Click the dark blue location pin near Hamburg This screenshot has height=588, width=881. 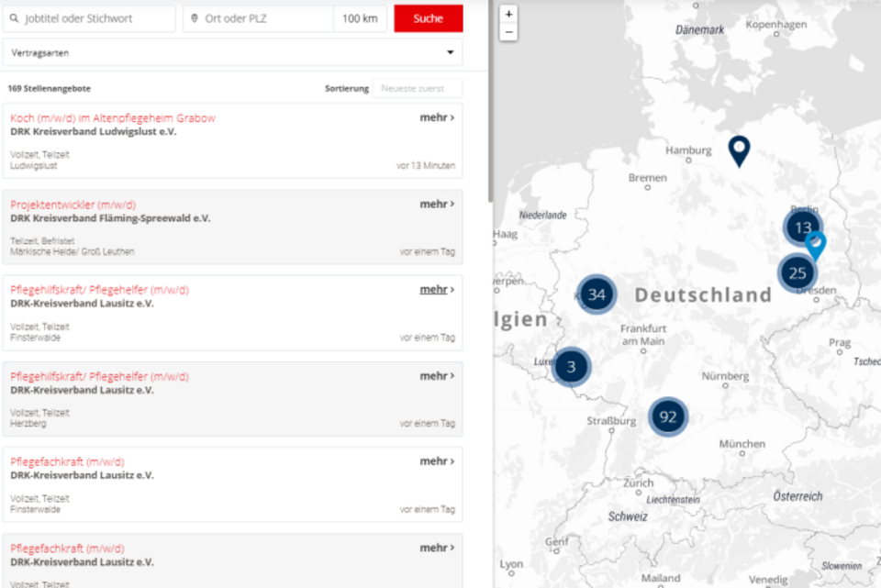(739, 150)
